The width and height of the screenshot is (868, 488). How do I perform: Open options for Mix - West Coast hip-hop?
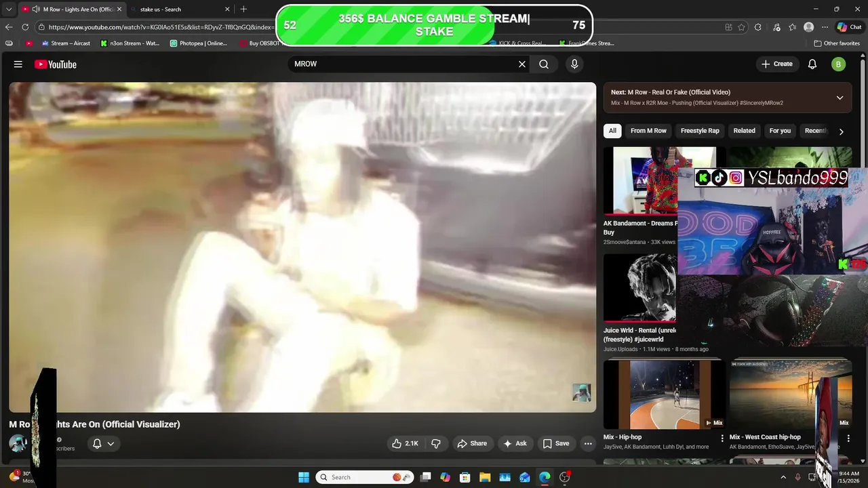[x=848, y=439]
